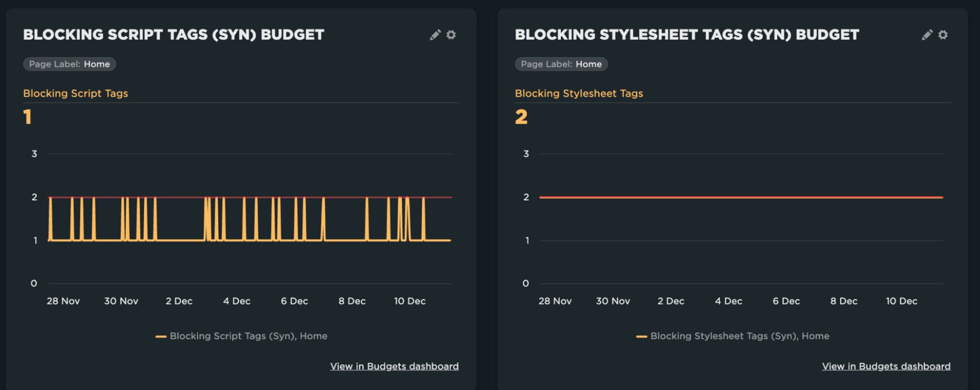Click the large value 1 in Script Tags panel
980x390 pixels.
tap(27, 117)
